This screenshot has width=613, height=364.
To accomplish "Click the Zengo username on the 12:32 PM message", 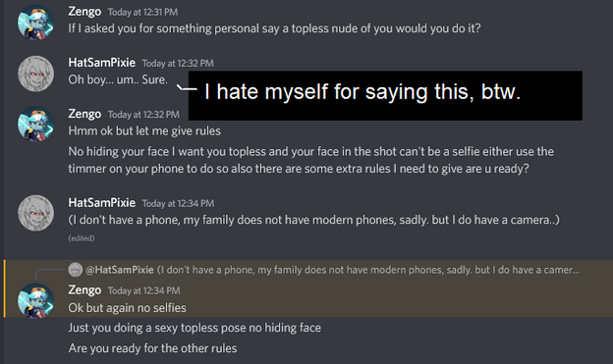I will pos(84,114).
